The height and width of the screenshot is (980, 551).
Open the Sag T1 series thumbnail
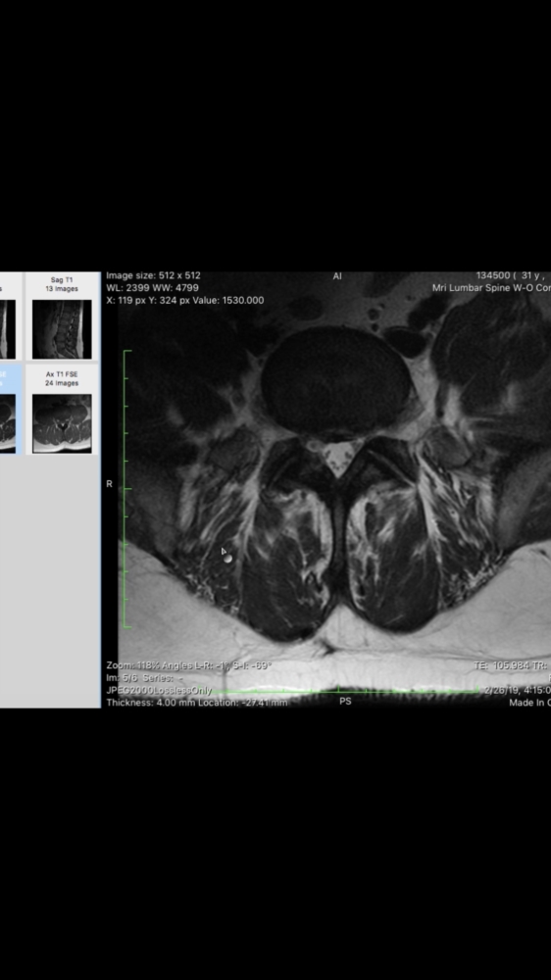[x=62, y=328]
